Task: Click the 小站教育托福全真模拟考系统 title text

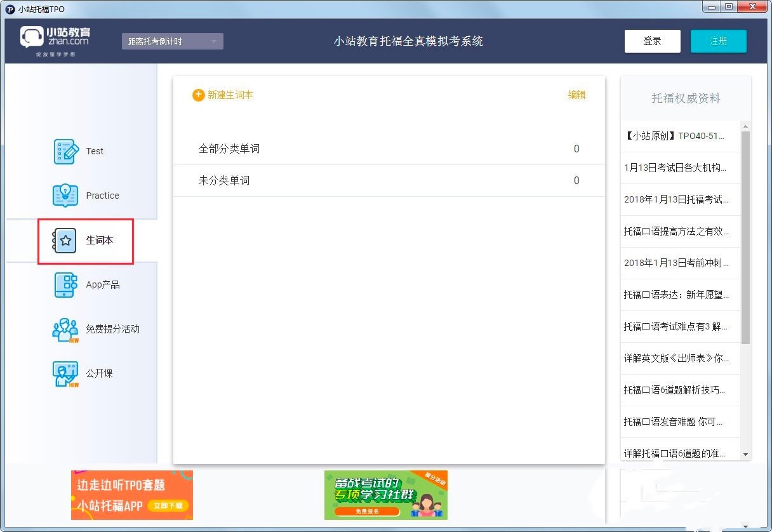Action: (408, 41)
